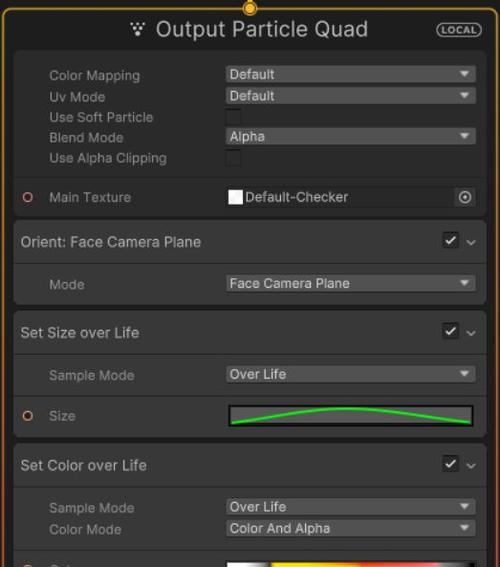Open the Color Mode dropdown
Viewport: 500px width, 567px height.
[x=351, y=528]
